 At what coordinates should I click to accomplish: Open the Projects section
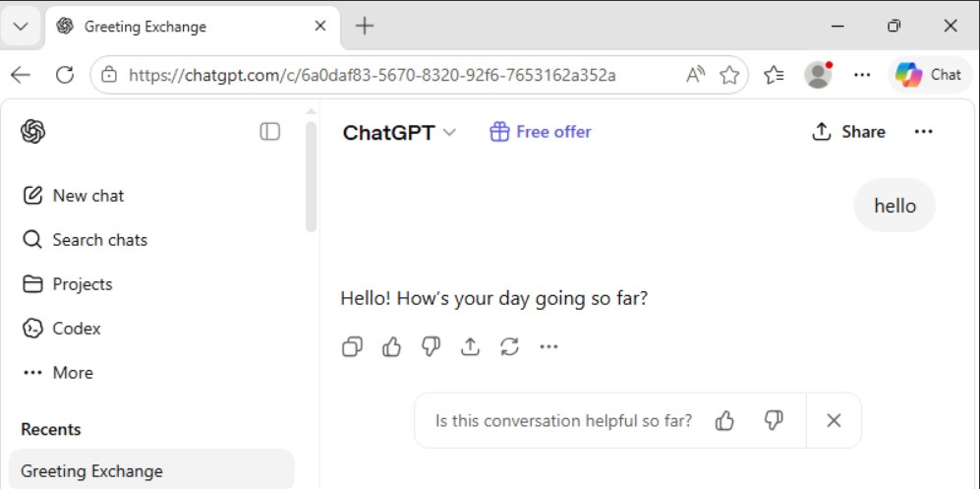(68, 284)
